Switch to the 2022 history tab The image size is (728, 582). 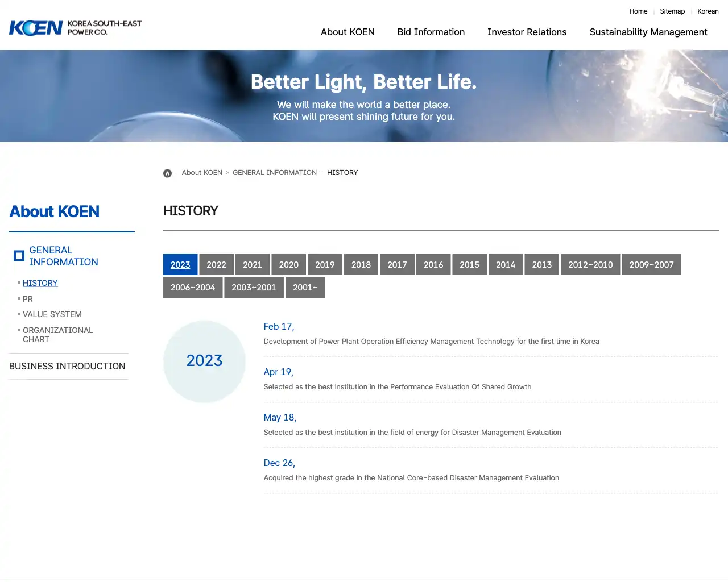tap(216, 264)
